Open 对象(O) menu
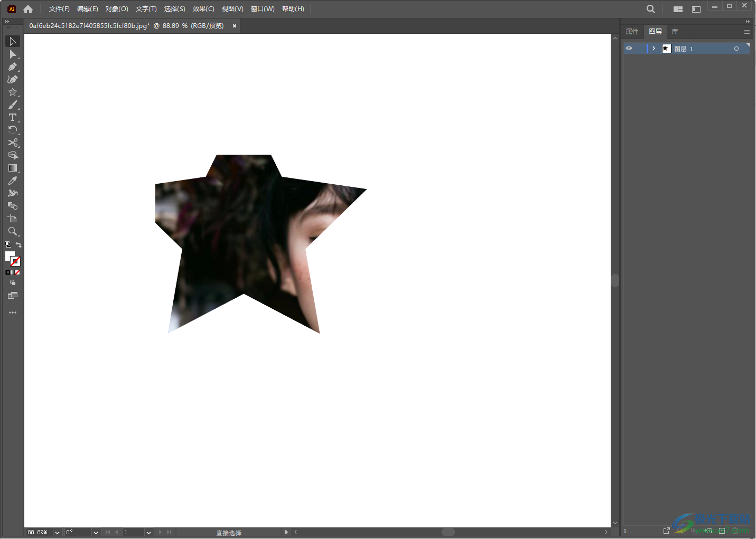The image size is (756, 539). pos(117,9)
